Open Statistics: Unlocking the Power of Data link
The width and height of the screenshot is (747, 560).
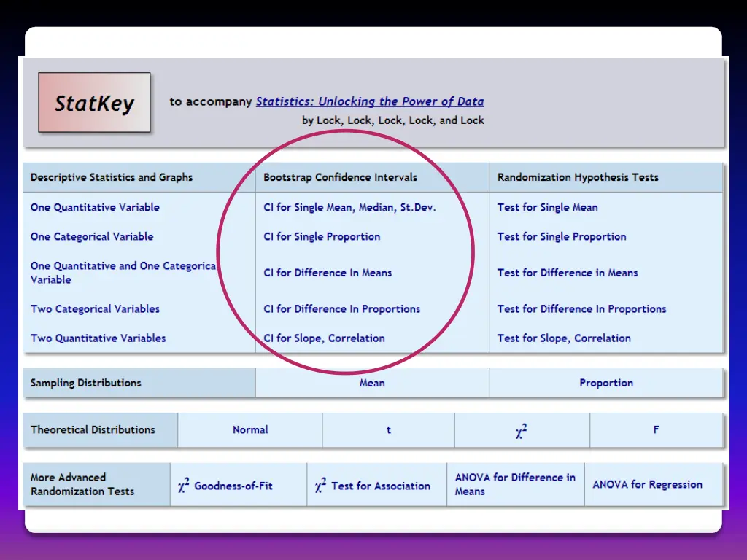[370, 101]
